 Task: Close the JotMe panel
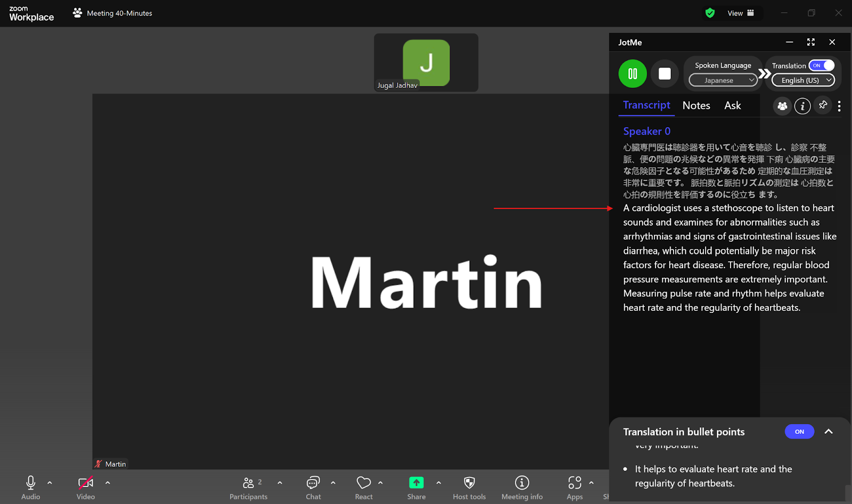[832, 42]
